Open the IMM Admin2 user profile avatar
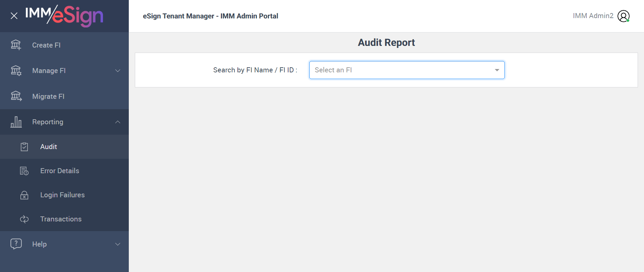Screen dimensions: 644x272 pos(623,16)
